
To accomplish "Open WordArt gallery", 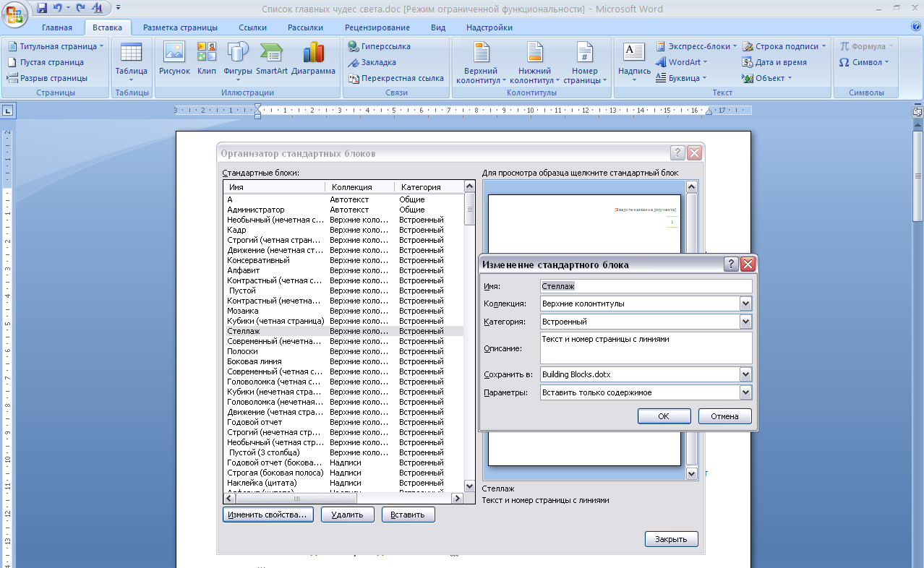I will [x=682, y=62].
